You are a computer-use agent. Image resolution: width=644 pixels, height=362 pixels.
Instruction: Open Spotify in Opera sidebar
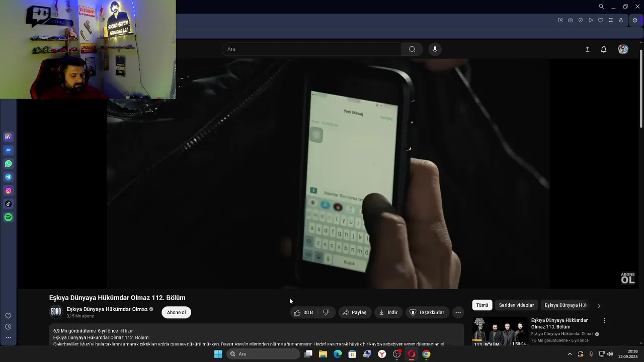8,218
